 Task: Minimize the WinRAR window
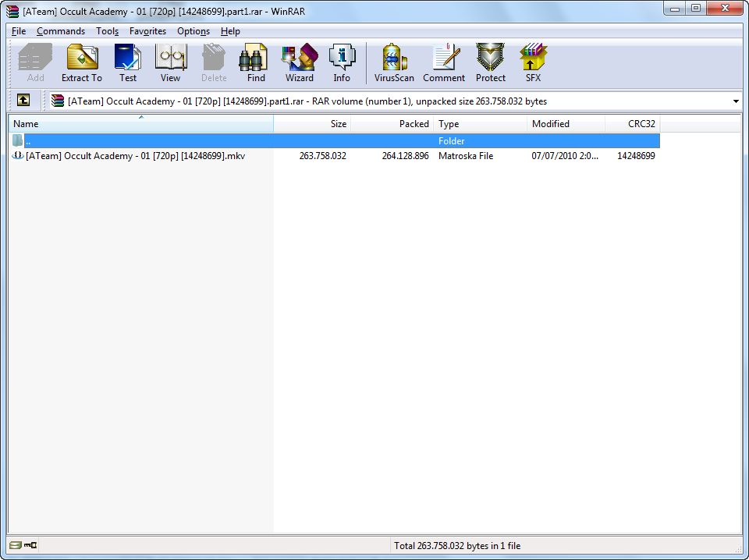click(675, 8)
